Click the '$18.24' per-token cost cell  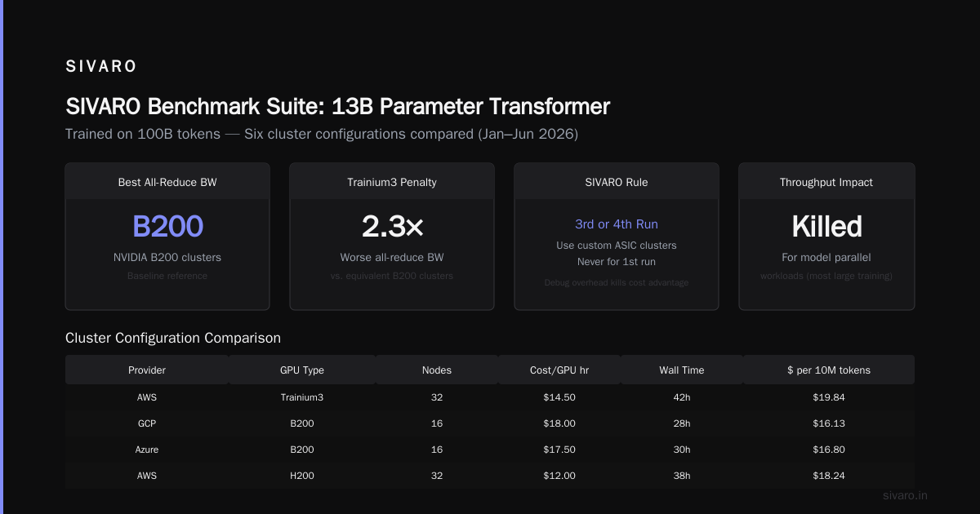click(x=829, y=476)
